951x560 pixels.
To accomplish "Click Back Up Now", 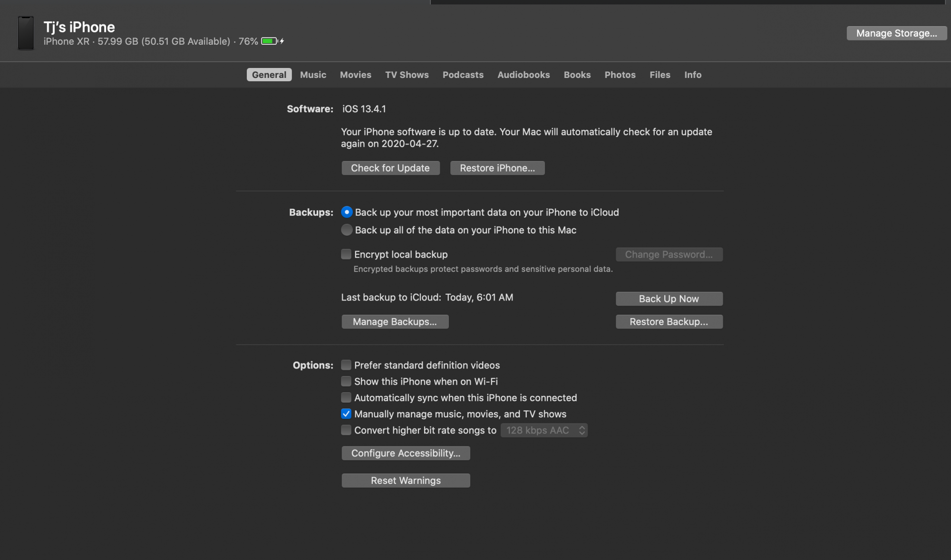I will (669, 299).
